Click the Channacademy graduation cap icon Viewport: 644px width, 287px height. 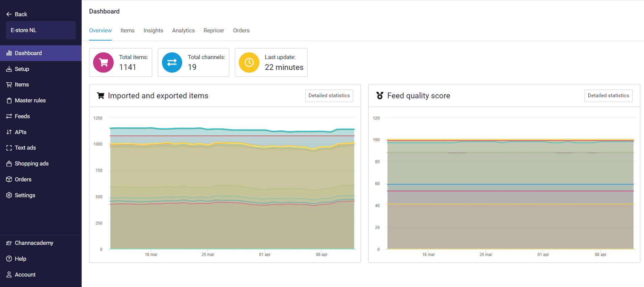[9, 243]
